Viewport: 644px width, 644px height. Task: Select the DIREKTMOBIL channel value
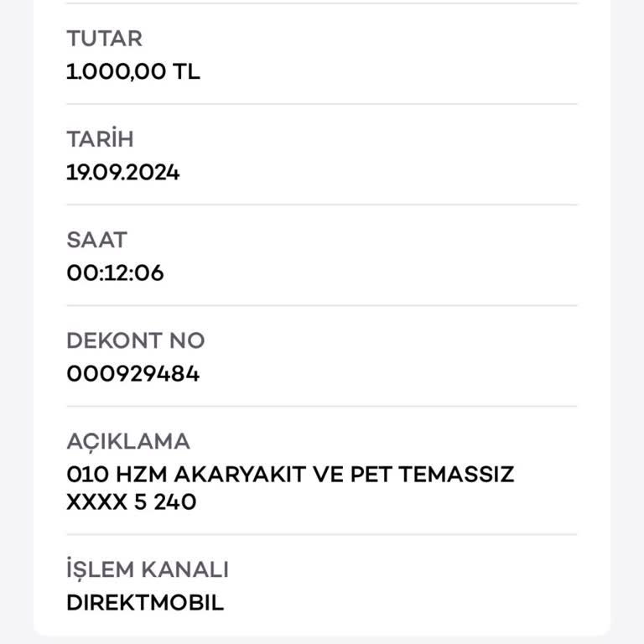tap(144, 603)
